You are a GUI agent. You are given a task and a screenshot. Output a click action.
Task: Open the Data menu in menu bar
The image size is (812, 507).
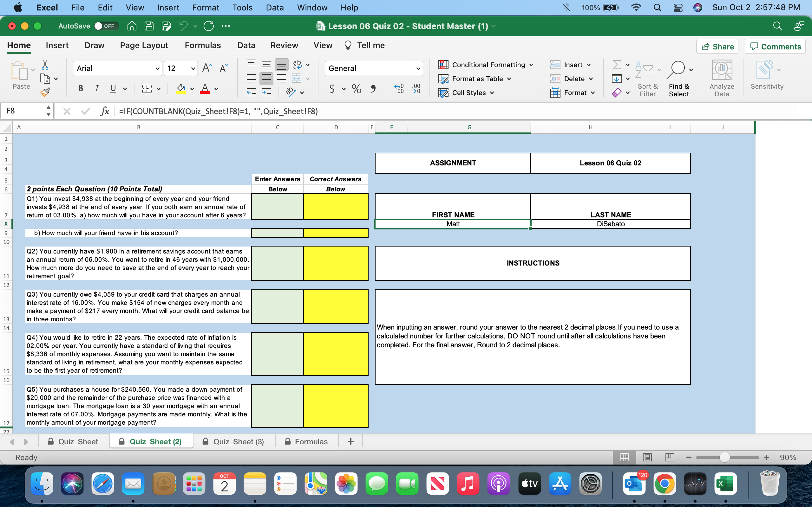274,7
